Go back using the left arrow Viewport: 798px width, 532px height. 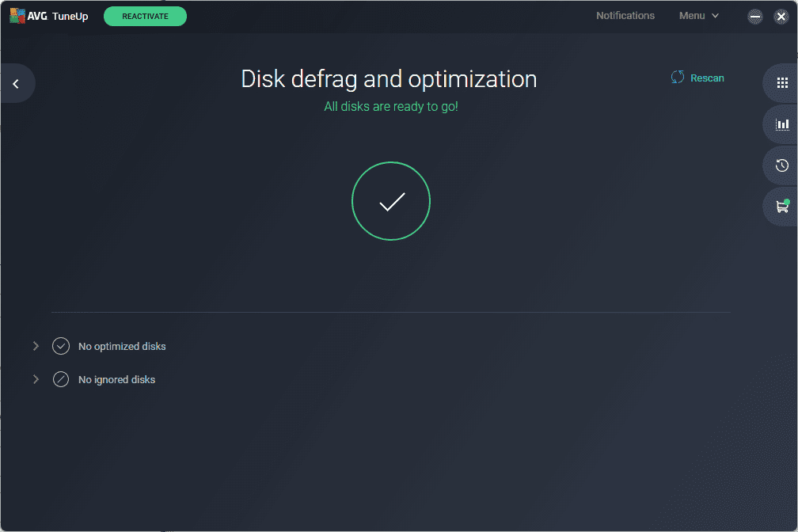pos(17,83)
